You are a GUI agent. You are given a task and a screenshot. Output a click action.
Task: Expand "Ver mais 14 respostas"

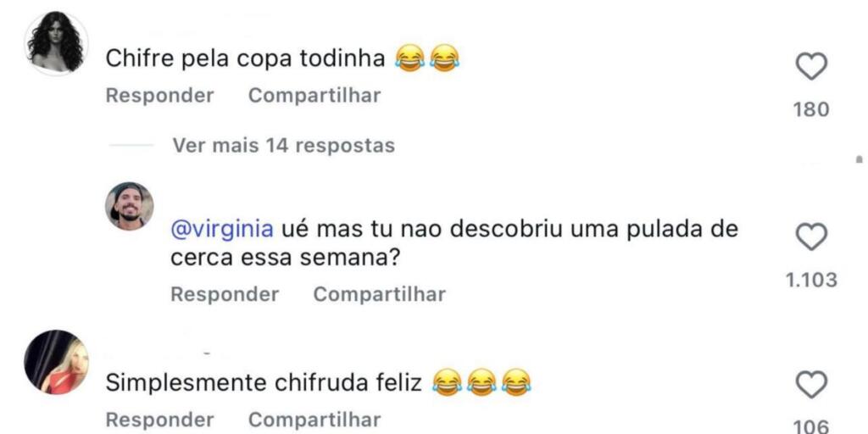(283, 146)
